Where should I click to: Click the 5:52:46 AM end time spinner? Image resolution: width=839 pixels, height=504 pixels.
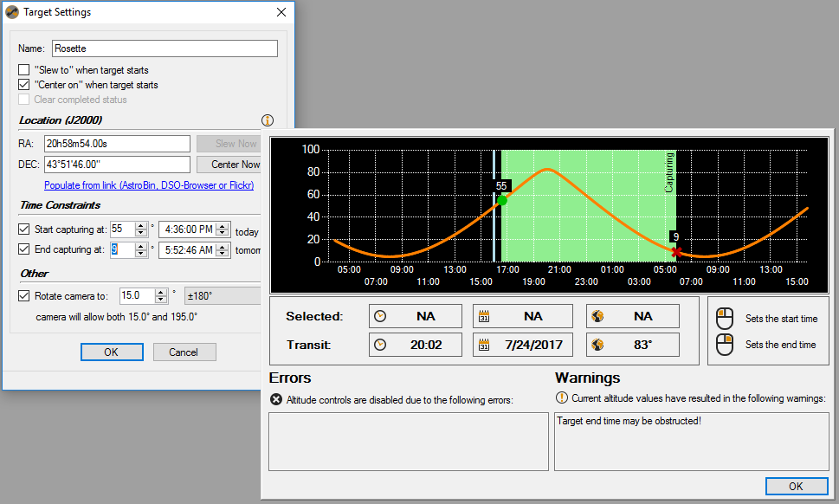click(223, 250)
